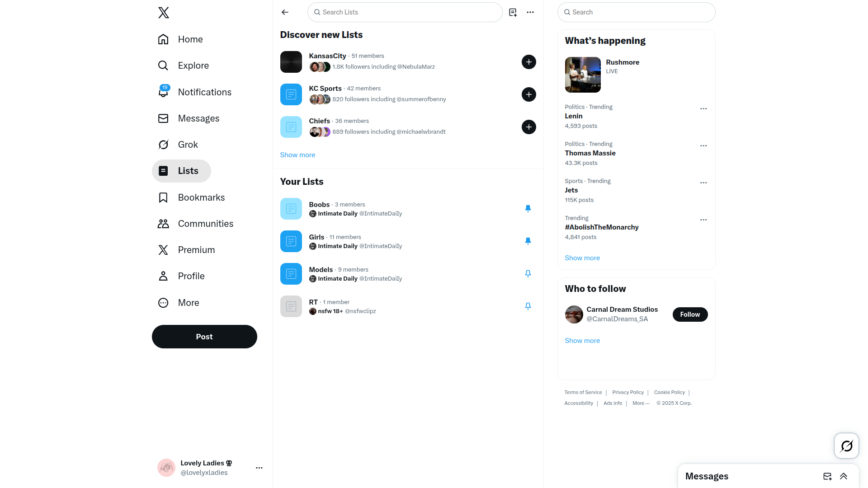Open account menu next to @lovelyxladies
This screenshot has width=868, height=488.
(x=259, y=468)
